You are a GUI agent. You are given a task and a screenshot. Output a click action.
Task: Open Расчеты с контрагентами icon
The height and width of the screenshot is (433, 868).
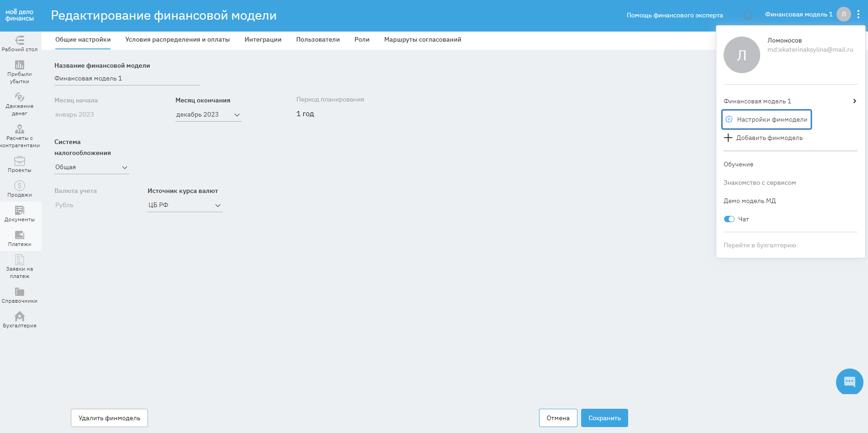(20, 129)
